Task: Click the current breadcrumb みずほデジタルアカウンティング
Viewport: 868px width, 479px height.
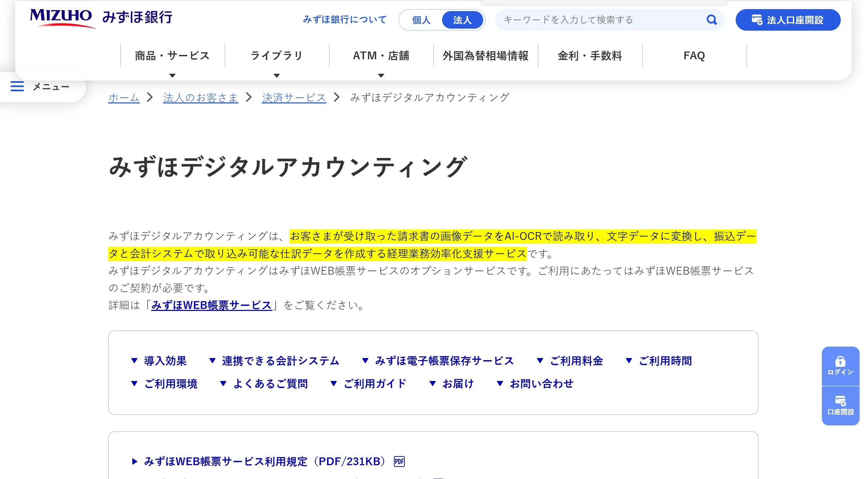Action: pos(430,98)
